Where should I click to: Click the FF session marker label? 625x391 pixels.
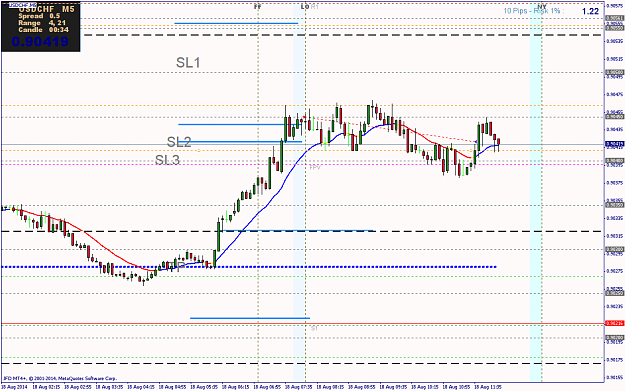click(x=257, y=7)
